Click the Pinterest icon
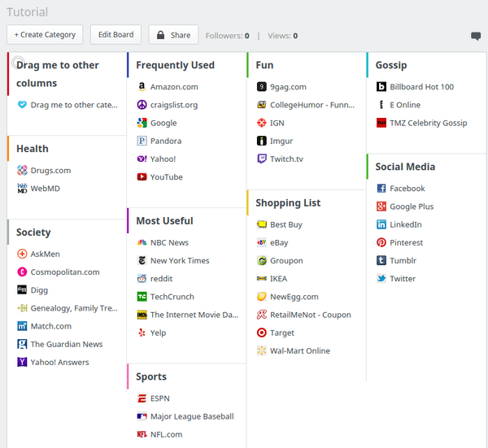This screenshot has width=488, height=448. pos(381,242)
